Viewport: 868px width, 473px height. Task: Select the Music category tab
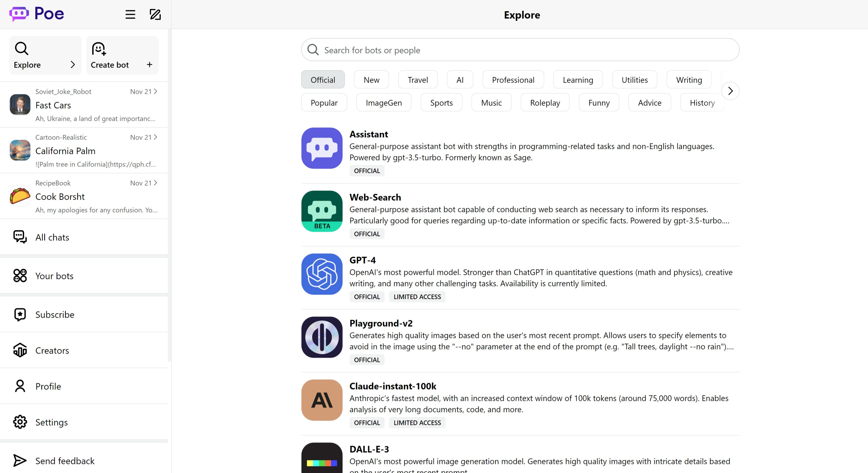click(x=491, y=102)
